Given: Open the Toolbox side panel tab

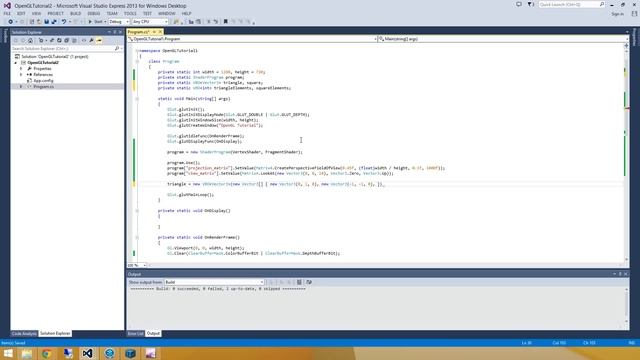Looking at the screenshot, I should point(5,36).
